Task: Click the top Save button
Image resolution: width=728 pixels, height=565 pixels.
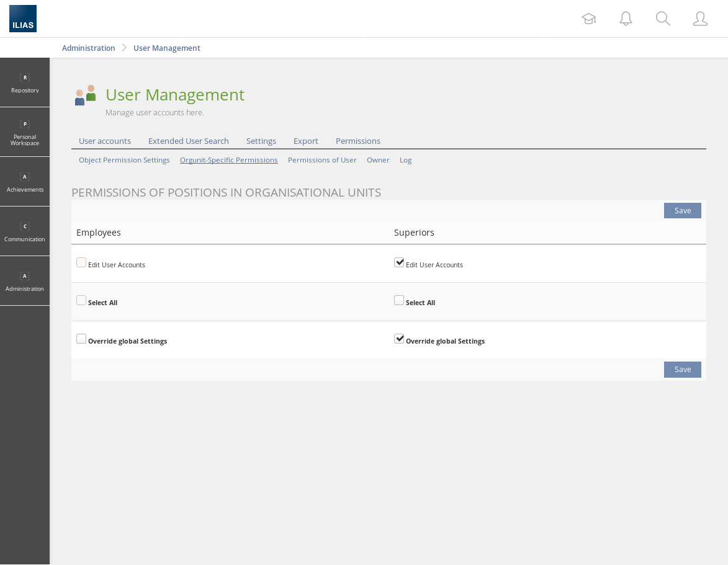Action: point(682,210)
